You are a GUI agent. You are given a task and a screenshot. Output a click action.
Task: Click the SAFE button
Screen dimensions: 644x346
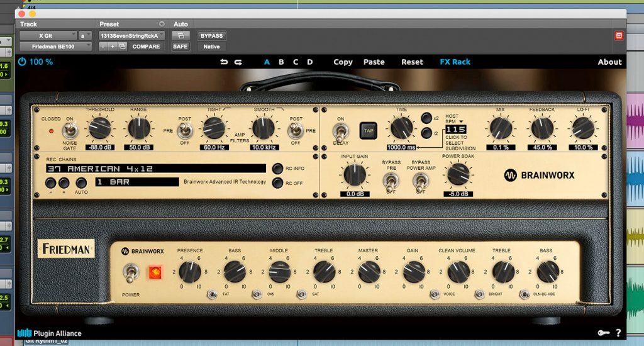[180, 47]
